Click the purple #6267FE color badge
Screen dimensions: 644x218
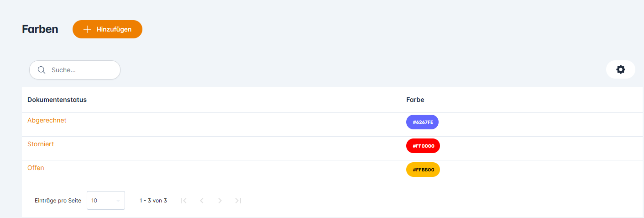point(422,122)
